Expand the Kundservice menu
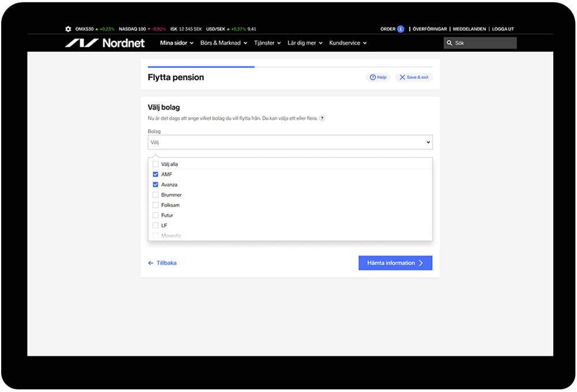The image size is (577, 392). point(348,43)
